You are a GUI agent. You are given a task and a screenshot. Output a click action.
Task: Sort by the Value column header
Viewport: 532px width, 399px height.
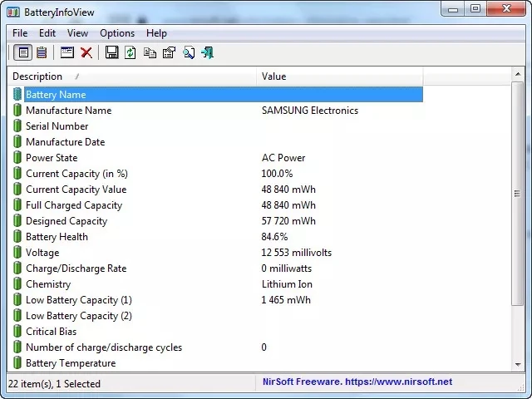coord(340,76)
